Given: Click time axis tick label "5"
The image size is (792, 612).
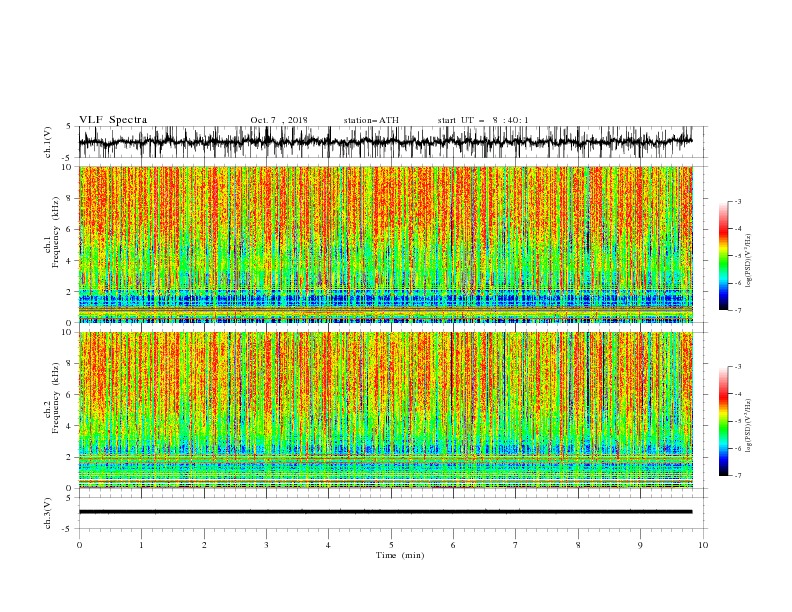Looking at the screenshot, I should coord(391,545).
